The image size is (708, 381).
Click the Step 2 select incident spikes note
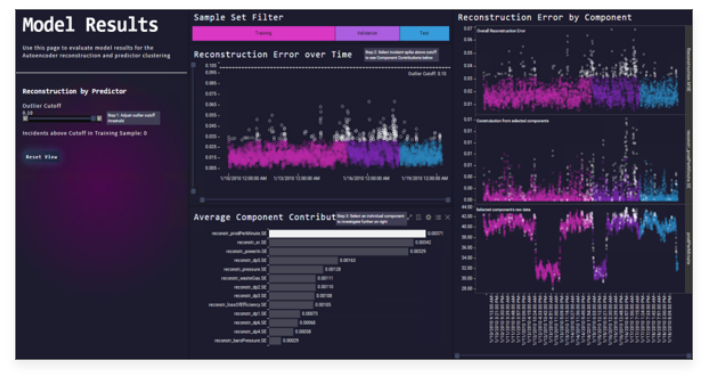tap(401, 55)
